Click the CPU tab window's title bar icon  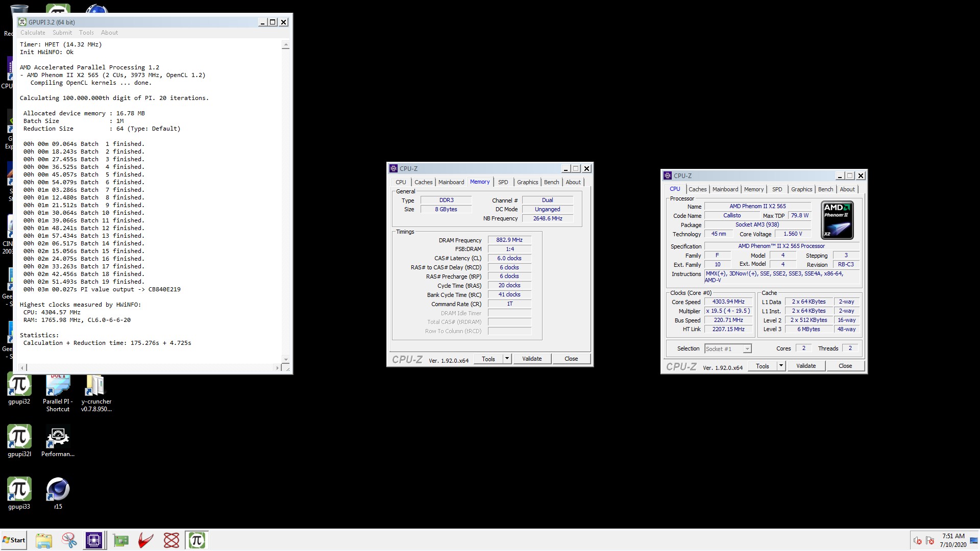(667, 176)
